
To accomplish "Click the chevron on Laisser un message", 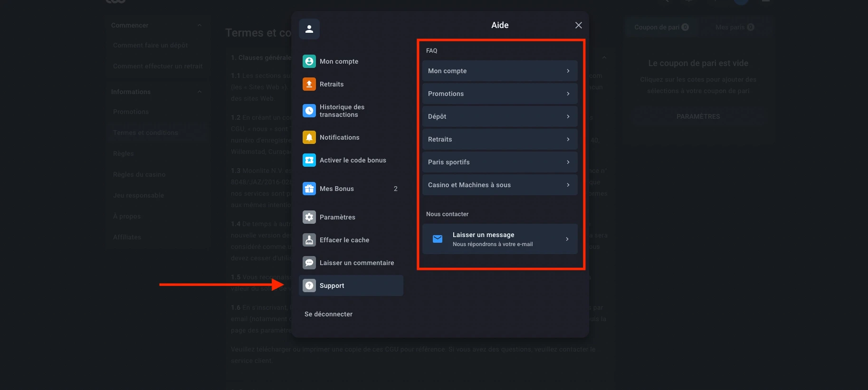I will point(567,239).
